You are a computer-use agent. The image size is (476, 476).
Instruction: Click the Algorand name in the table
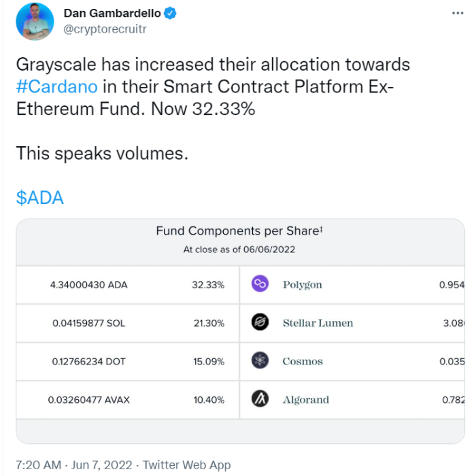(306, 400)
